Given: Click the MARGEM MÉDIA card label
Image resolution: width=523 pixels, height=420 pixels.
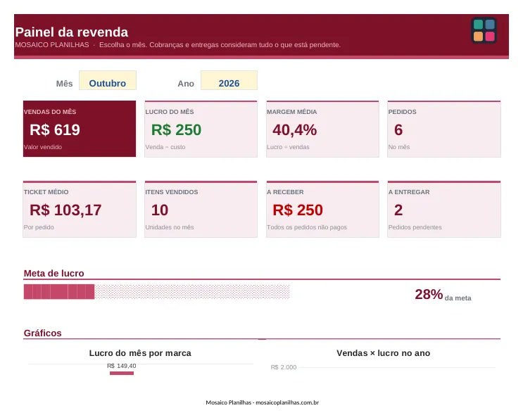Looking at the screenshot, I should [292, 112].
